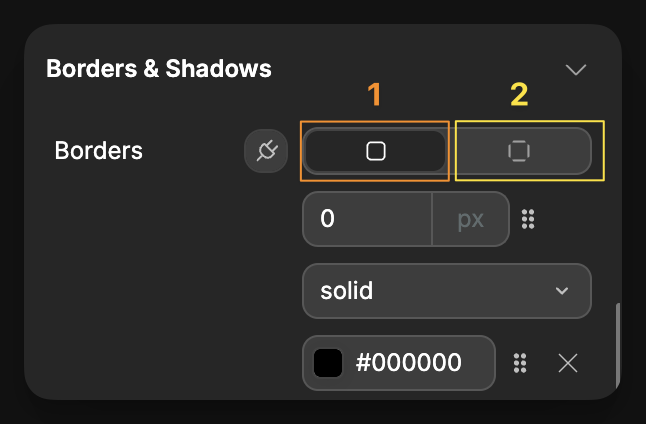This screenshot has width=646, height=424.
Task: Open the solid border style dropdown
Action: coord(446,291)
